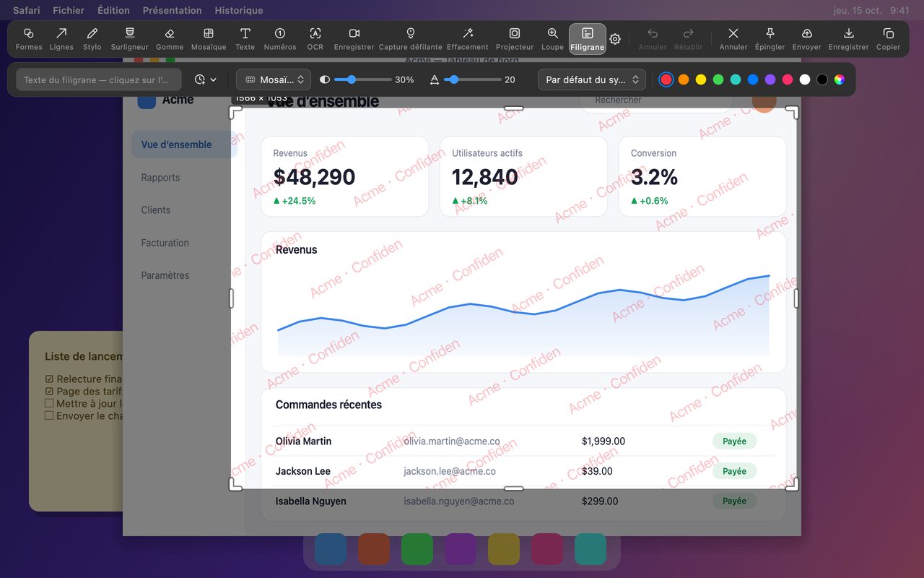This screenshot has height=578, width=924.
Task: Choose the Stylo pen tool
Action: coord(92,39)
